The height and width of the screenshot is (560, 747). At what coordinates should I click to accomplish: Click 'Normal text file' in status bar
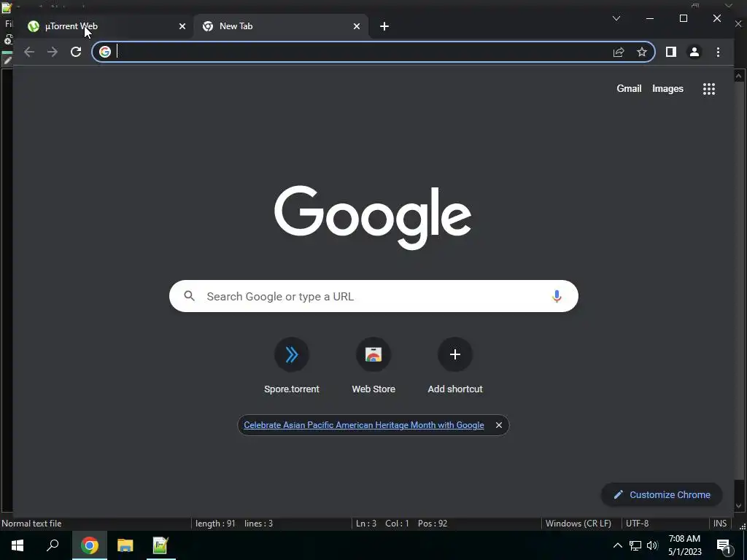coord(31,524)
